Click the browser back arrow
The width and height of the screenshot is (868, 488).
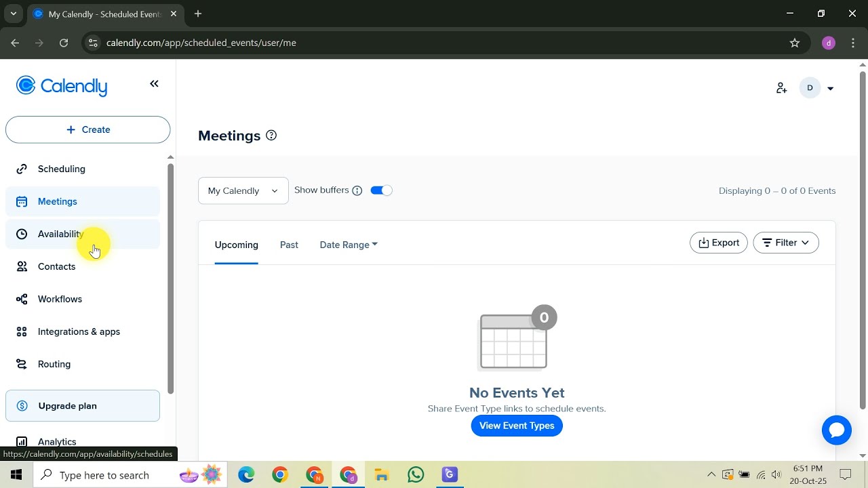pos(15,43)
